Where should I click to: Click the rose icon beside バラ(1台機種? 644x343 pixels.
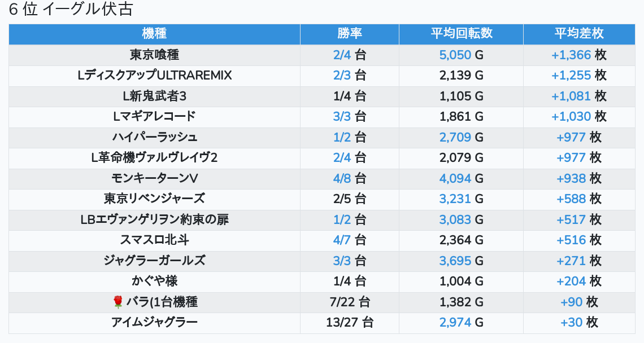coord(118,302)
